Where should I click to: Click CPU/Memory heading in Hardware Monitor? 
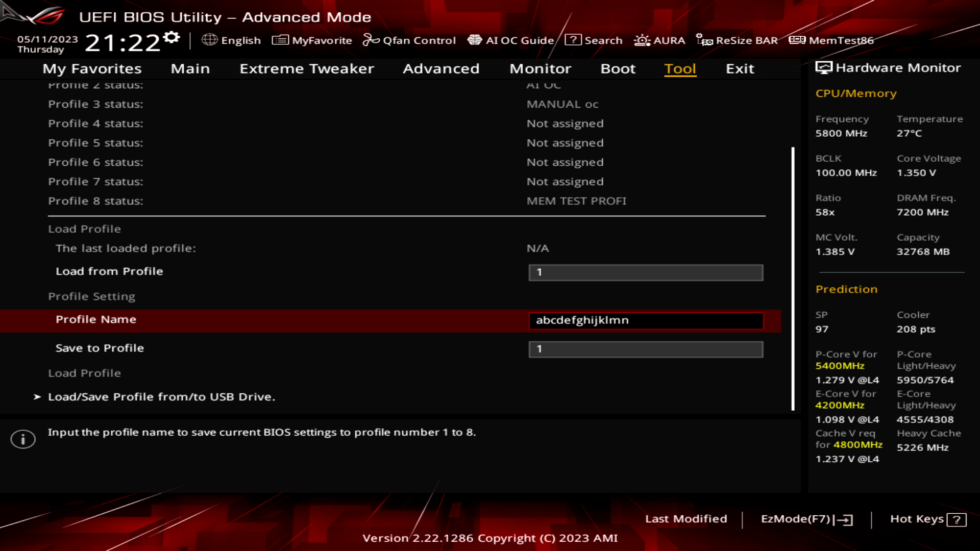click(x=856, y=93)
